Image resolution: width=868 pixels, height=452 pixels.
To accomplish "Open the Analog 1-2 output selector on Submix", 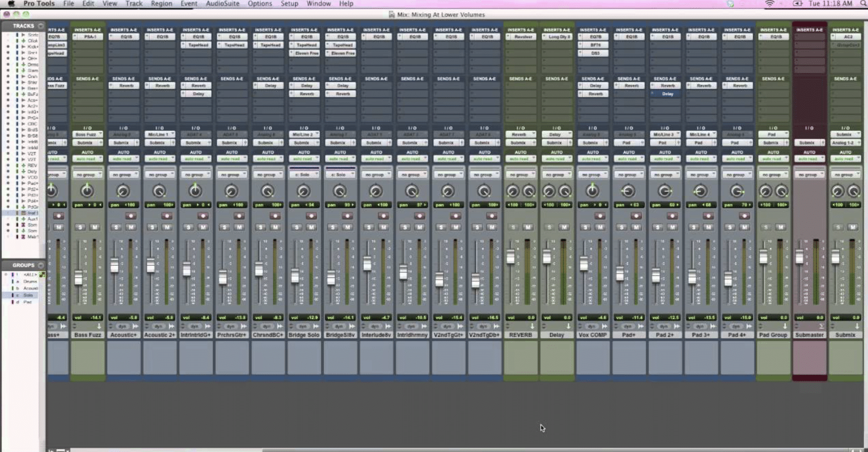I will (846, 143).
